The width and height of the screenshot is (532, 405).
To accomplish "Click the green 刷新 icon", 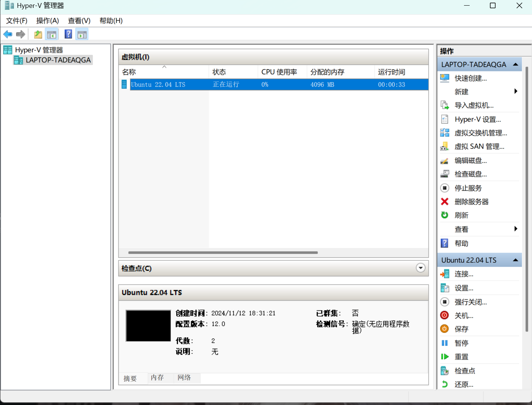I will (x=444, y=215).
